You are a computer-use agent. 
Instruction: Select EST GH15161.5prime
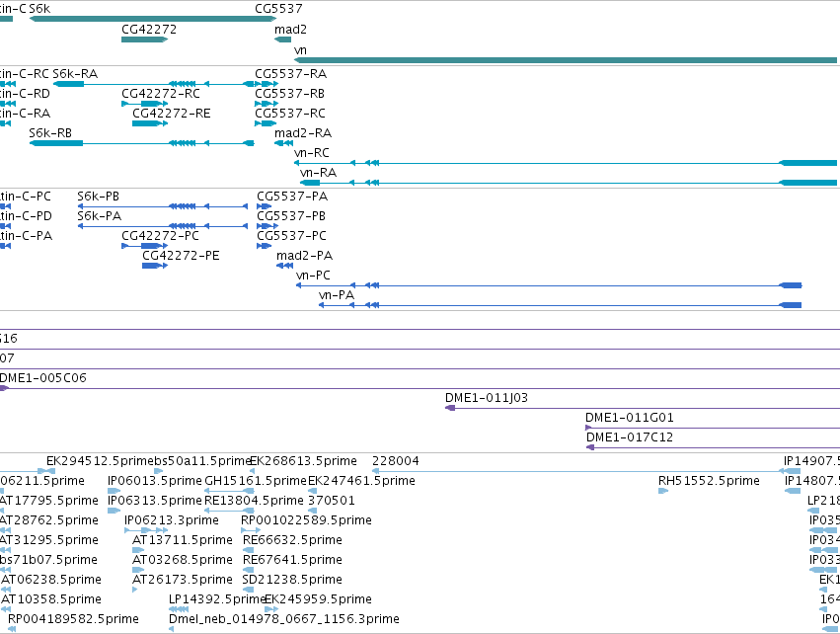click(229, 491)
